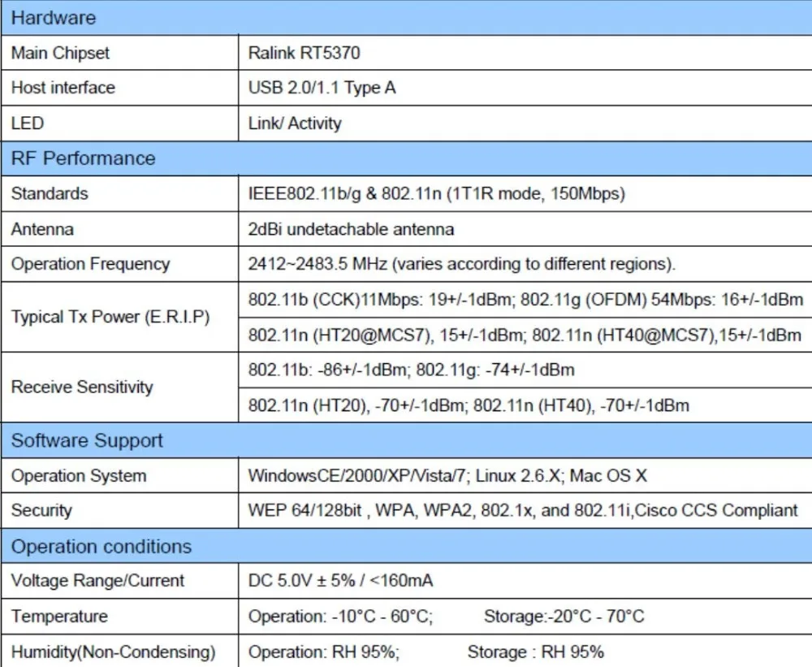Select the USB 2.0/1.1 Type A text

click(x=322, y=88)
